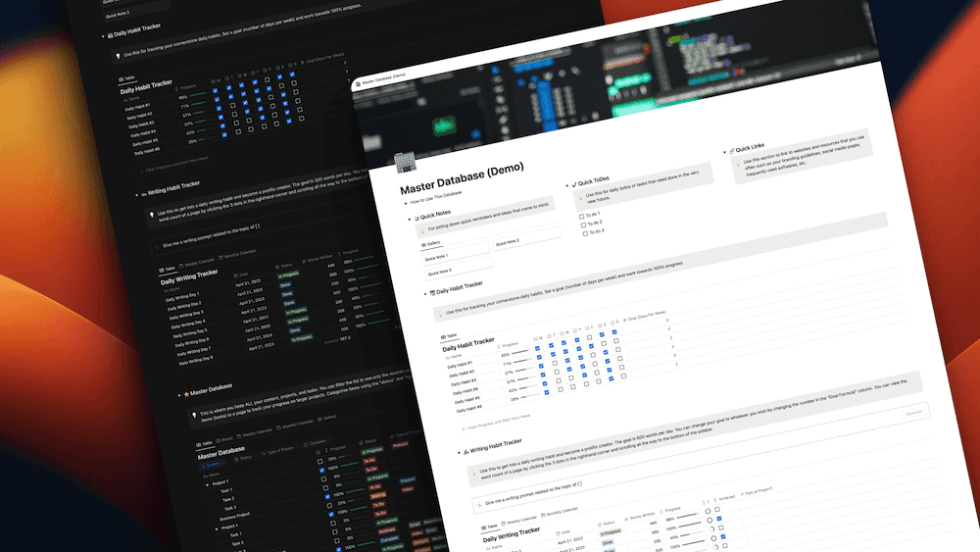
Task: Open the Type of Project filter, dark window
Action: (x=278, y=449)
